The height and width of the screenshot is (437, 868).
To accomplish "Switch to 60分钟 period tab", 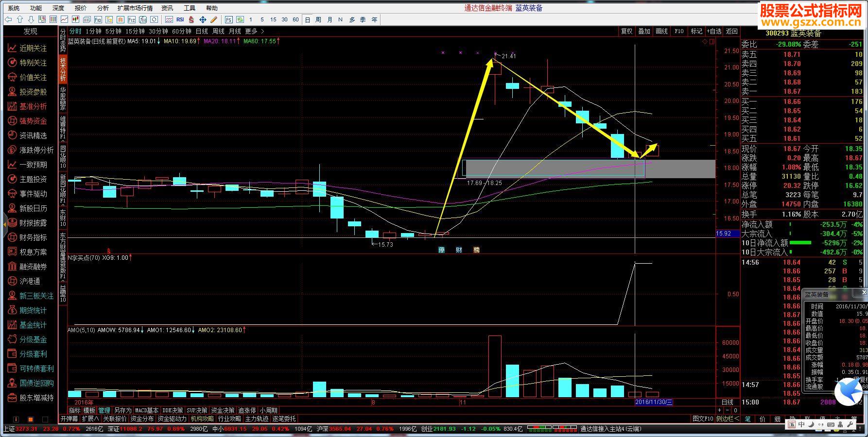I will coord(182,31).
